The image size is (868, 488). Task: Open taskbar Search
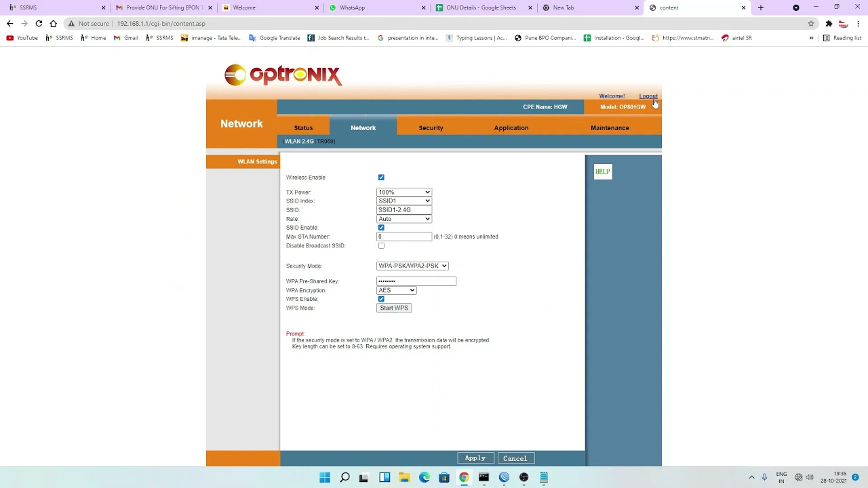pyautogui.click(x=344, y=477)
